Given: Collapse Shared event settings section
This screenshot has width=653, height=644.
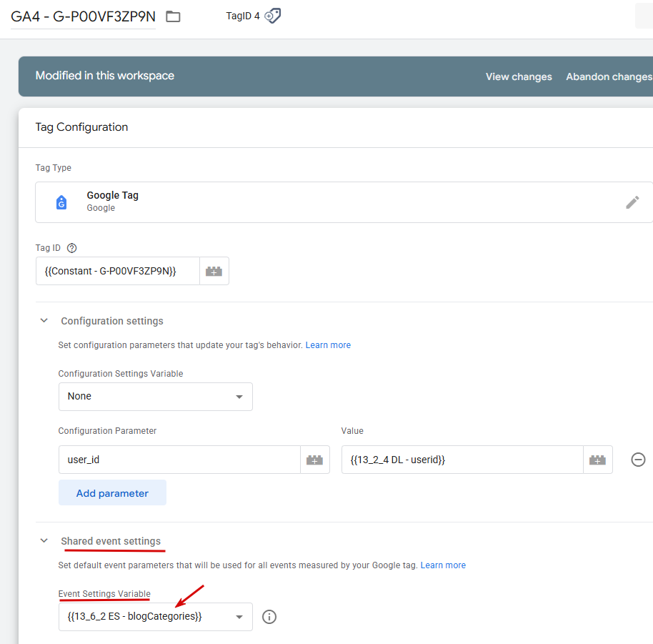Looking at the screenshot, I should [x=44, y=540].
